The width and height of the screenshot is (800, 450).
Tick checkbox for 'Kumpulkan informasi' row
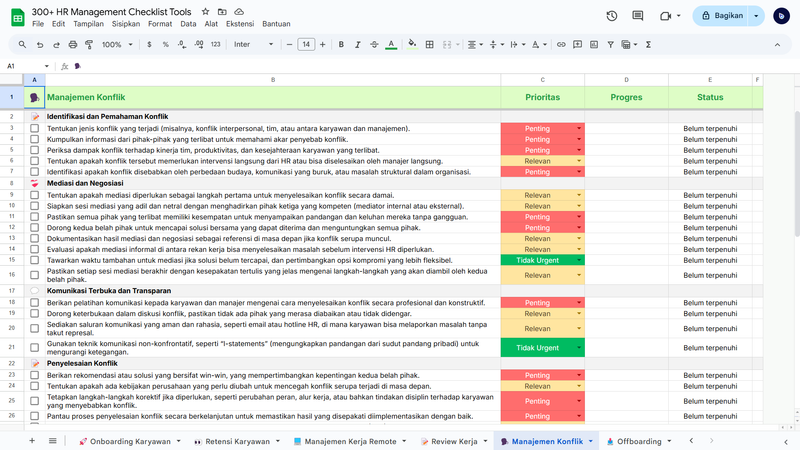[x=34, y=139]
